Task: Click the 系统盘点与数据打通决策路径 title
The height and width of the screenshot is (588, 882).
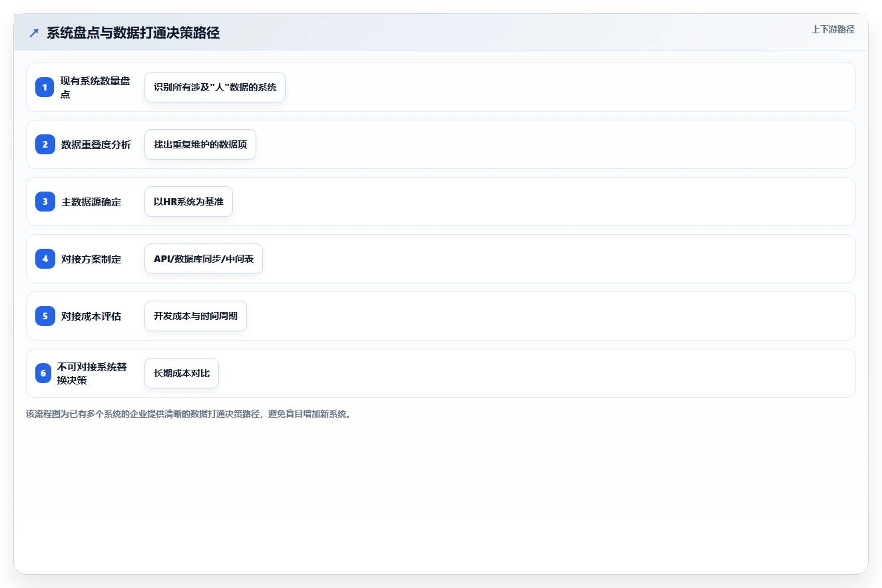Action: (133, 33)
